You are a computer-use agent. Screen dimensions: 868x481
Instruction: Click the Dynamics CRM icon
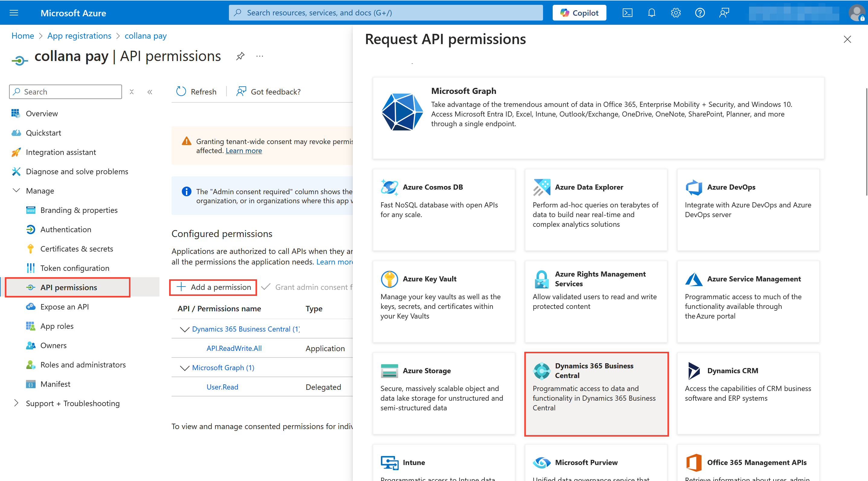coord(694,370)
